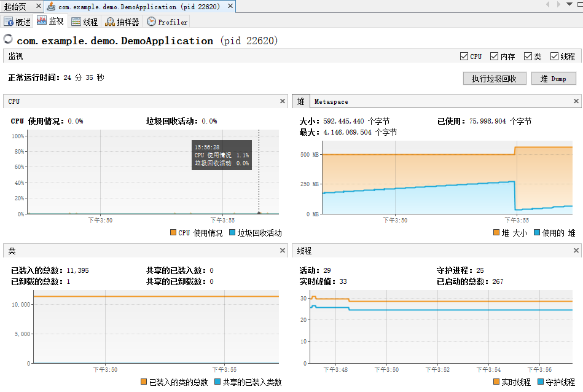Click the 抽样器 tab binoculars icon
Screen dimensions: 583x392
point(110,22)
